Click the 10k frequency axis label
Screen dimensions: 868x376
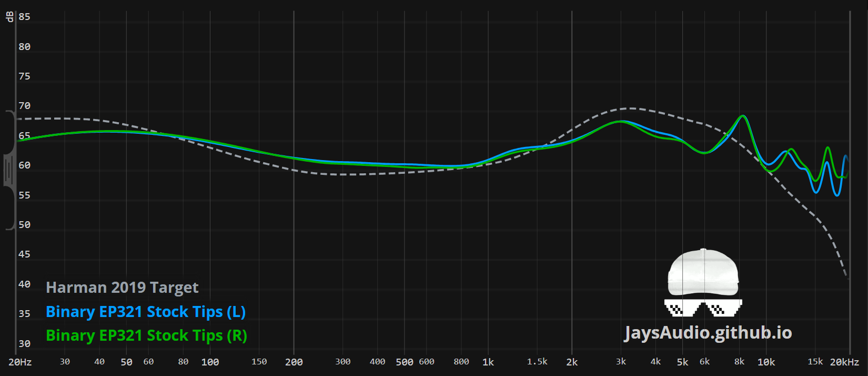pos(766,362)
